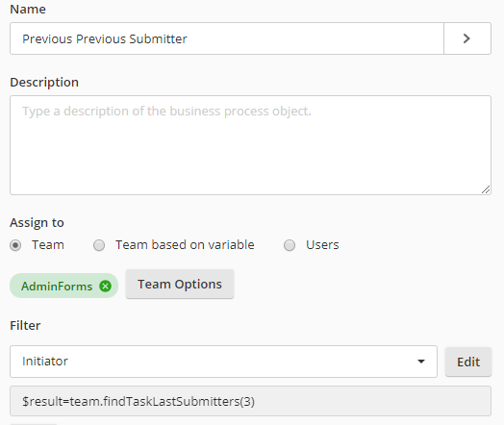The width and height of the screenshot is (504, 425).
Task: Click the Team radio label text
Action: pos(48,245)
